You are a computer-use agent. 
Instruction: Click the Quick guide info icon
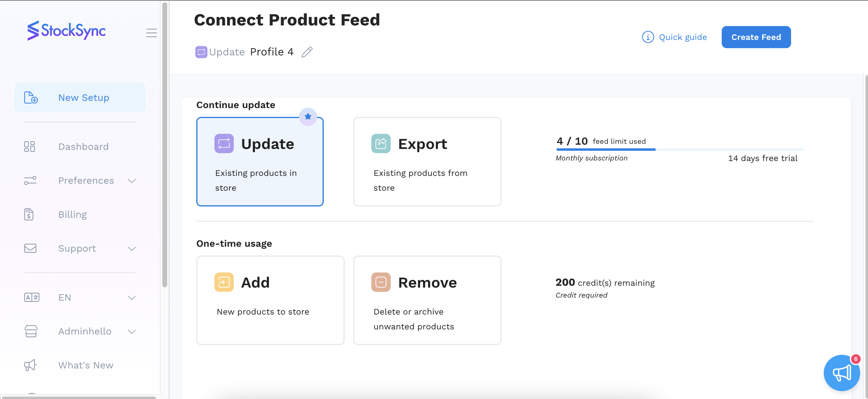(647, 37)
